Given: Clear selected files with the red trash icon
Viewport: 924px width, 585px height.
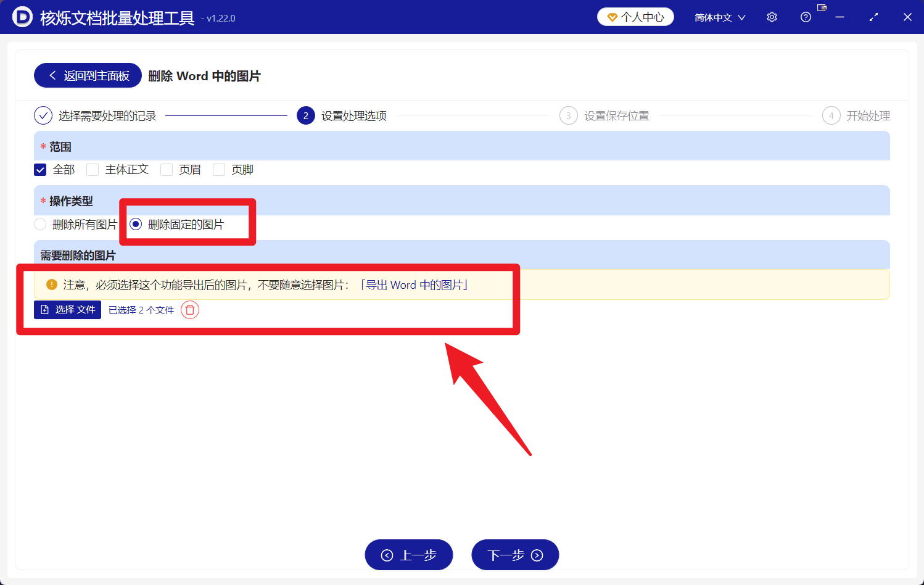Looking at the screenshot, I should coord(189,310).
